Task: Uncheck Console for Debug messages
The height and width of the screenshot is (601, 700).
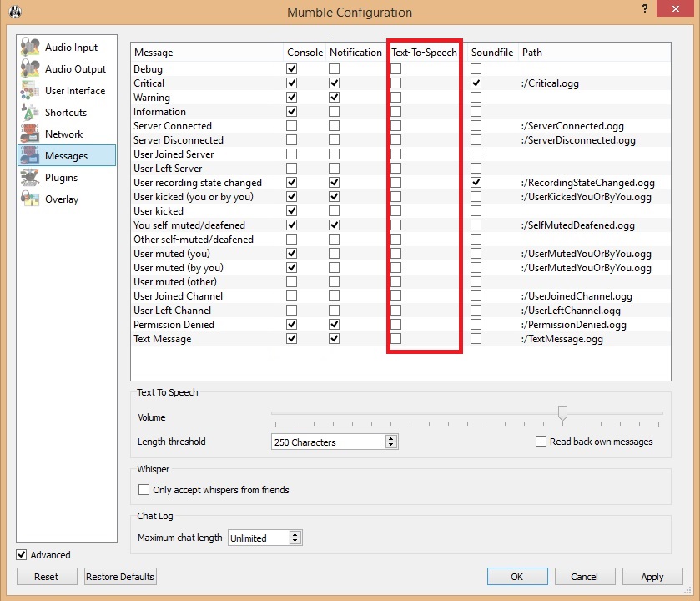Action: tap(291, 68)
